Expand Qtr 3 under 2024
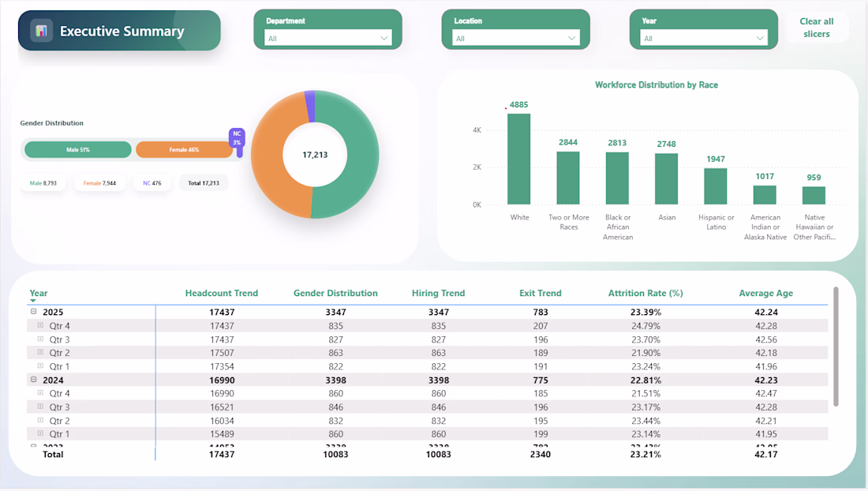 pos(40,407)
